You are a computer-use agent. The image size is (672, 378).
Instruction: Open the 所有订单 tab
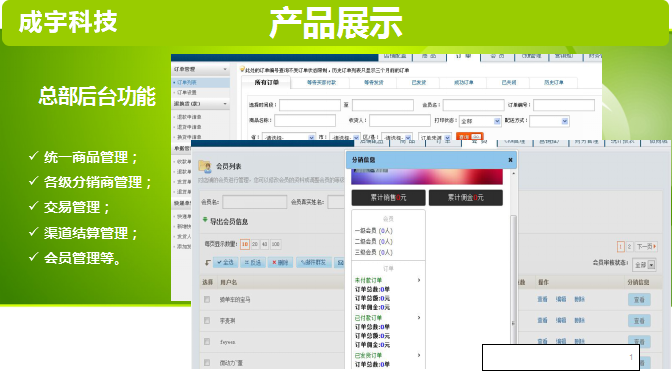pyautogui.click(x=266, y=82)
